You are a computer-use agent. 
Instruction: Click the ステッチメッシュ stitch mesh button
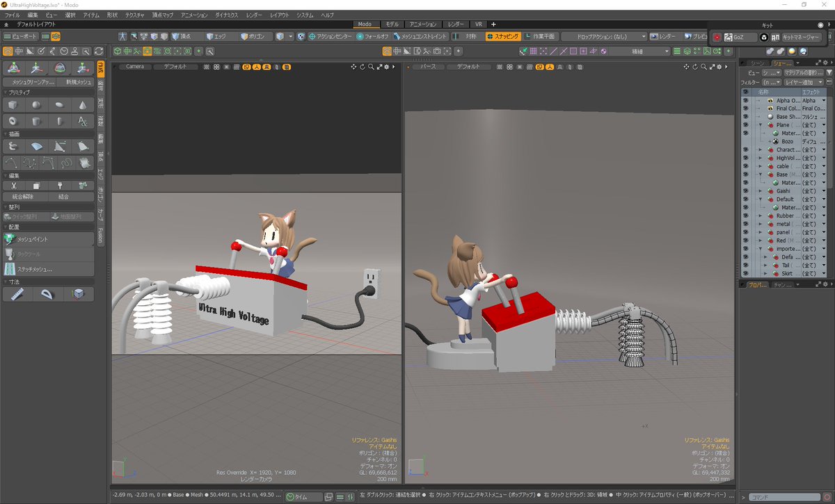click(48, 269)
